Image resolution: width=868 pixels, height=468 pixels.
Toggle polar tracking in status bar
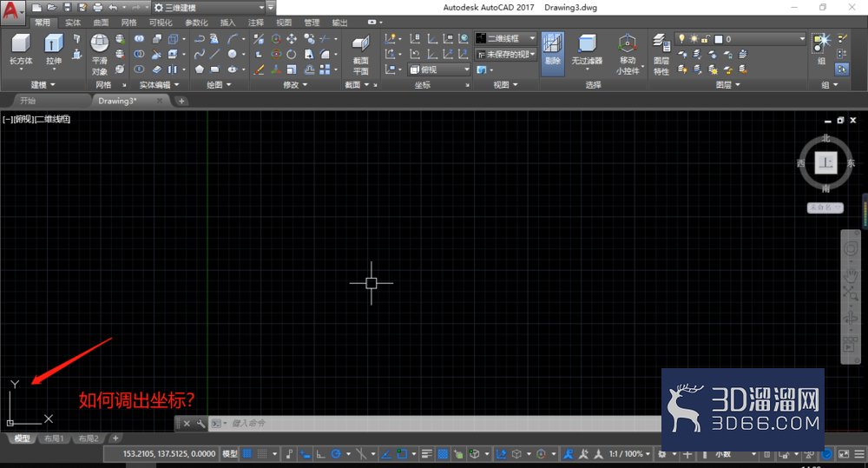336,454
